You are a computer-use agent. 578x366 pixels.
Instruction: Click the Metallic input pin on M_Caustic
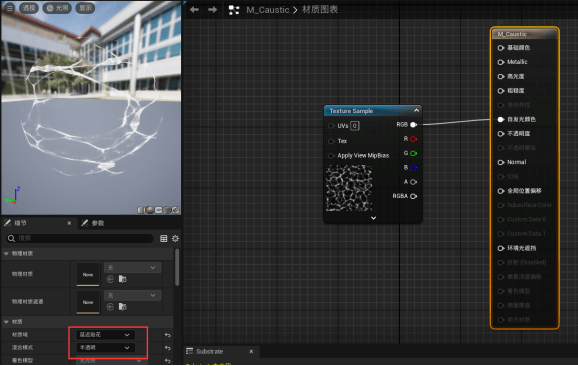click(501, 62)
